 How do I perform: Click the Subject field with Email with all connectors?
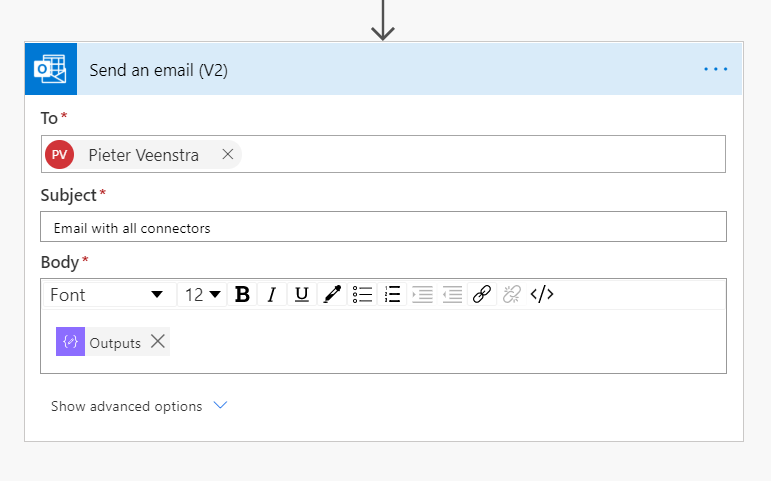pos(383,227)
